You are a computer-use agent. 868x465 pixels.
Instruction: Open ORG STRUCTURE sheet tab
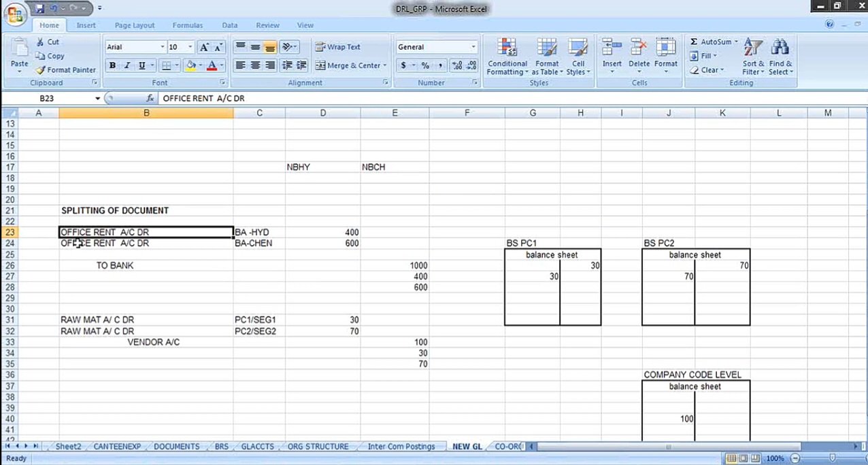click(318, 447)
